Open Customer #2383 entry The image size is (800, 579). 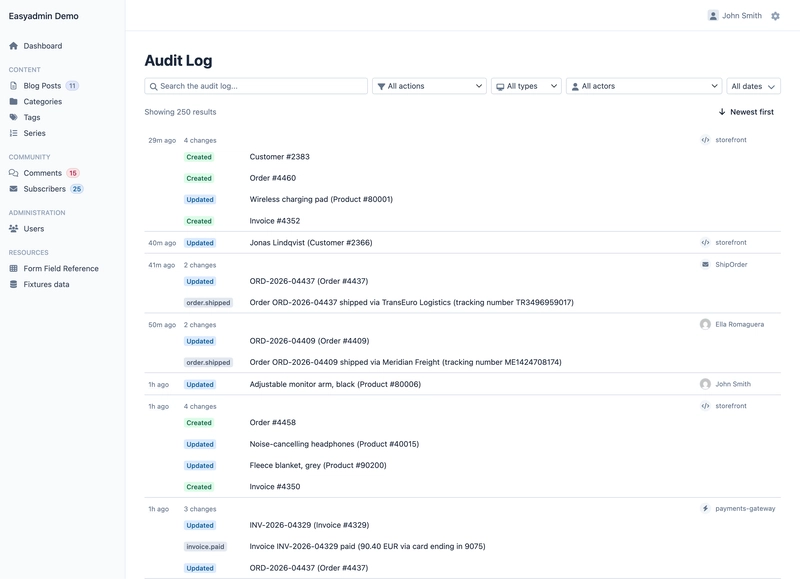pos(280,157)
